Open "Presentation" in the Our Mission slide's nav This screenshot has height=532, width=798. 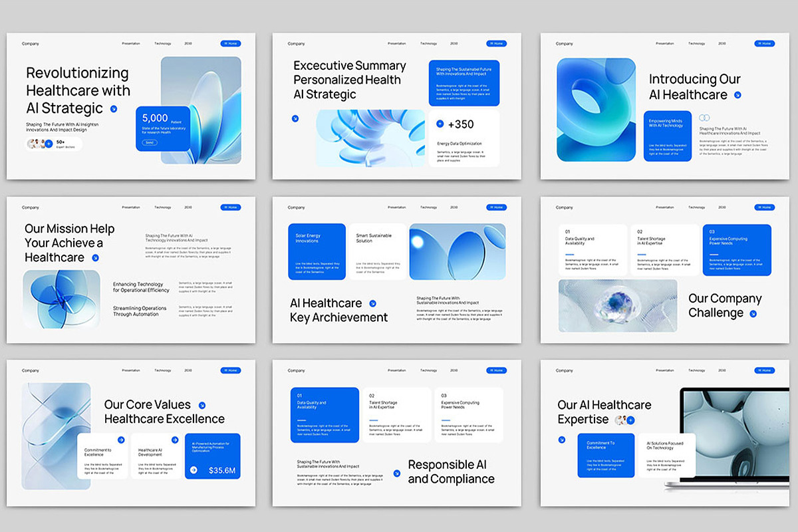tap(131, 207)
